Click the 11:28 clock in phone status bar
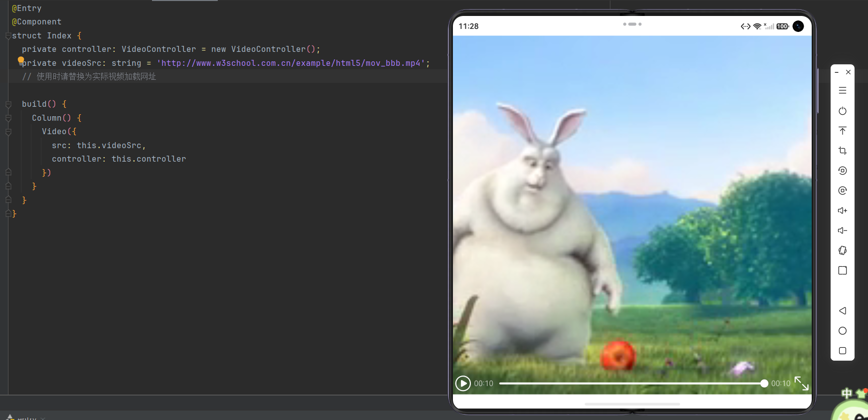The image size is (868, 420). (x=468, y=26)
